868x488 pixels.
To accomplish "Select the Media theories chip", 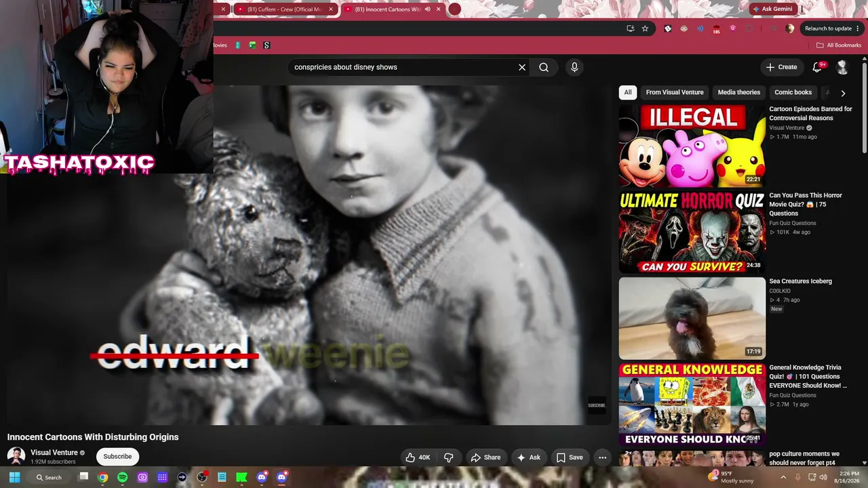I will [739, 92].
